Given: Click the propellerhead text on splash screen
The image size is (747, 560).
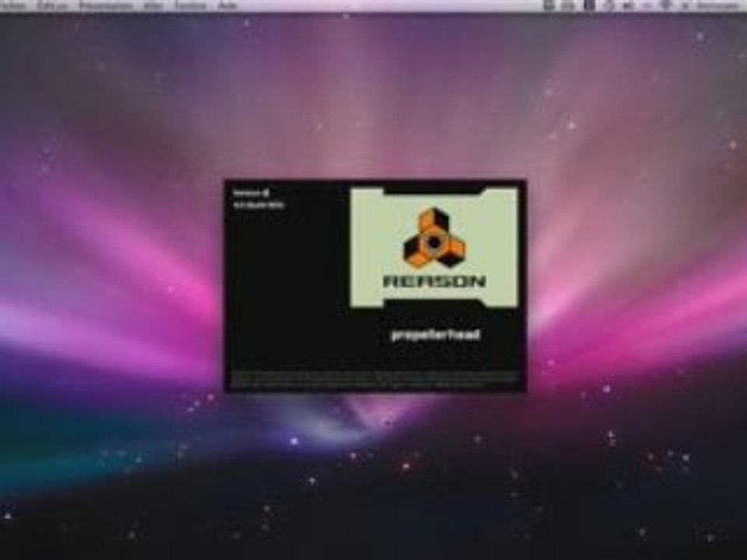Looking at the screenshot, I should (x=436, y=334).
